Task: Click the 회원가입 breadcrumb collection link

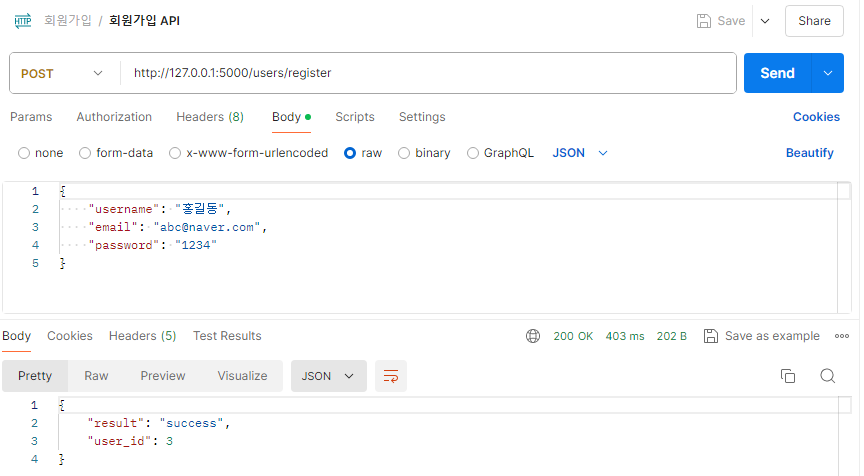Action: click(68, 21)
